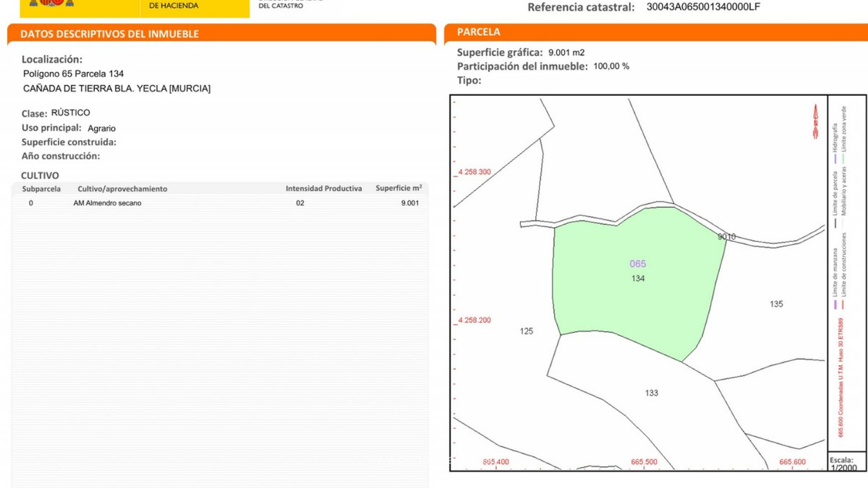868x488 pixels.
Task: Click the blue Hidrografía legend line
Action: click(835, 159)
